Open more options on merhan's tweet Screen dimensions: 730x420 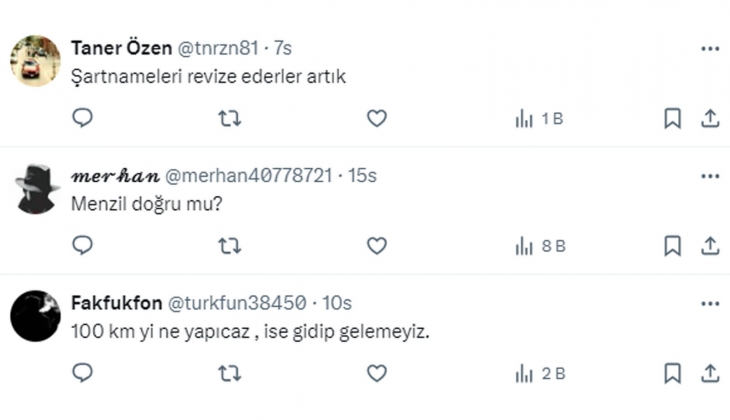tap(710, 176)
